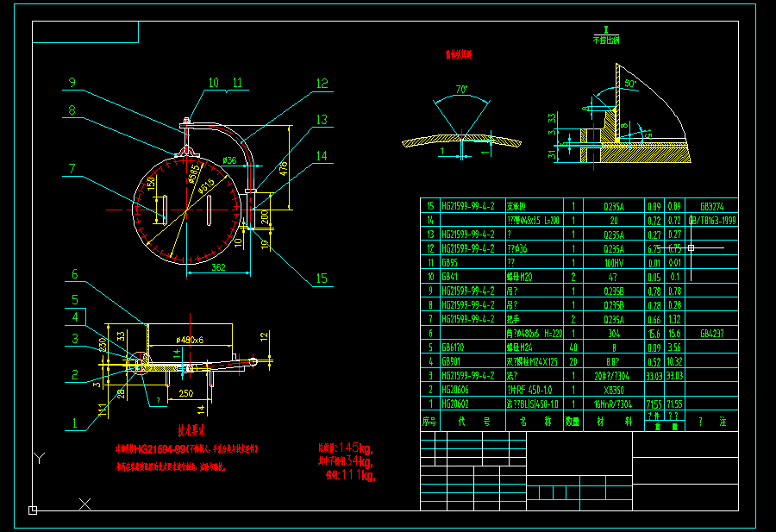
Task: Select the 362 horizontal dimension text
Action: pyautogui.click(x=217, y=268)
